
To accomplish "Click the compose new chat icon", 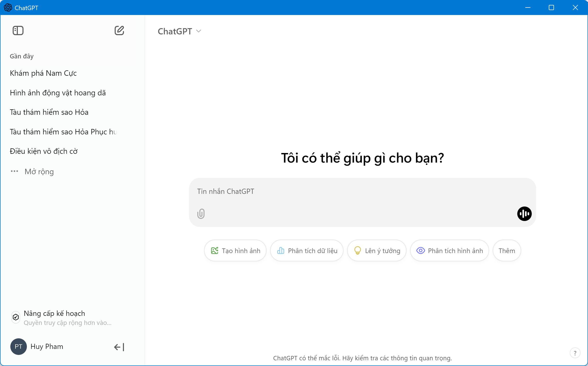I will click(x=120, y=30).
